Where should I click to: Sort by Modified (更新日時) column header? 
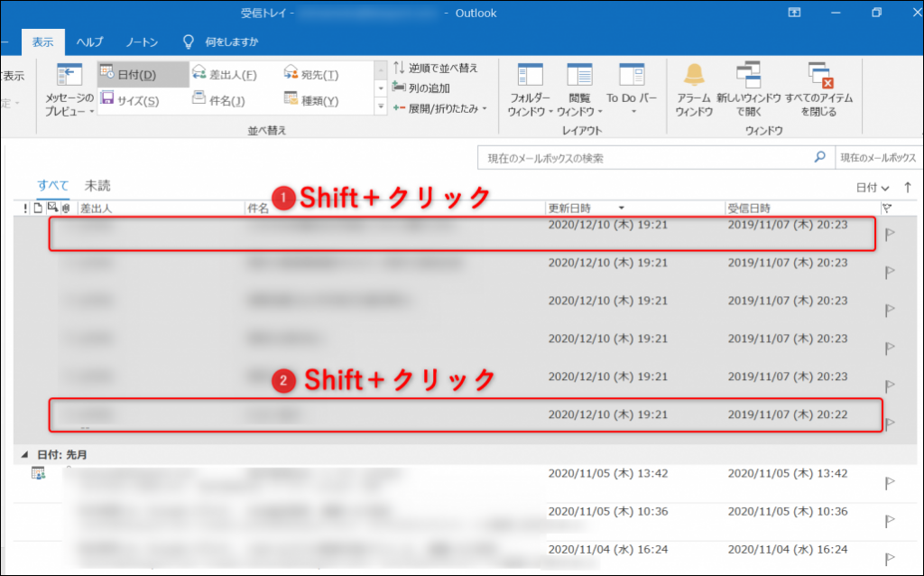[x=634, y=209]
